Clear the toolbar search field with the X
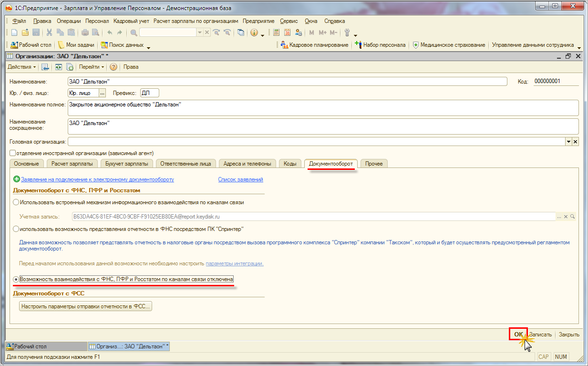Image resolution: width=588 pixels, height=366 pixels. tap(207, 32)
